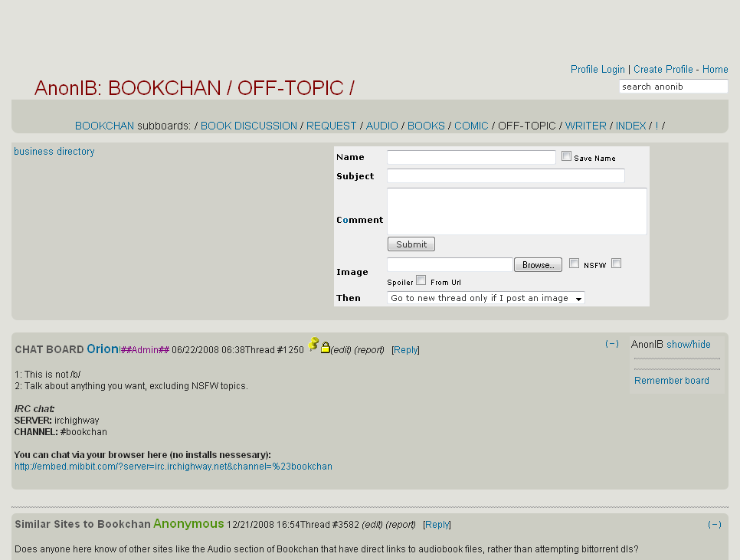This screenshot has height=560, width=740.
Task: Edit the Similar Sites thread post
Action: click(x=372, y=525)
